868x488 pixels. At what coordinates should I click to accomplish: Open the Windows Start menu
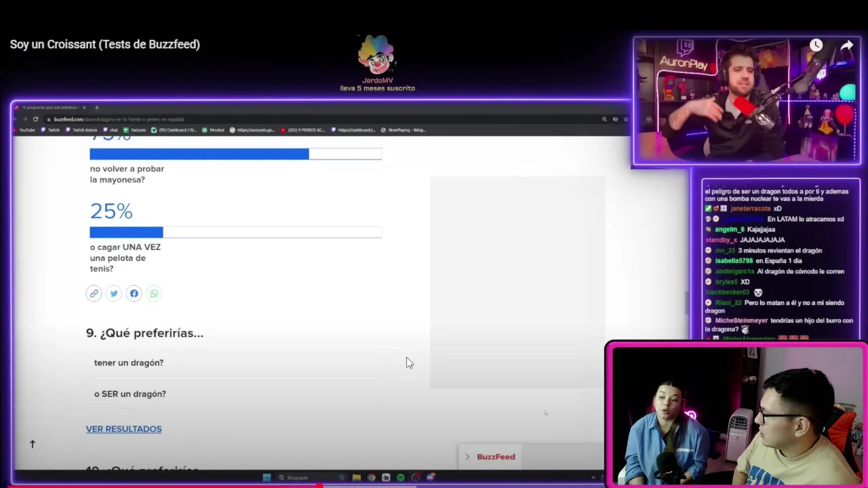click(x=267, y=477)
